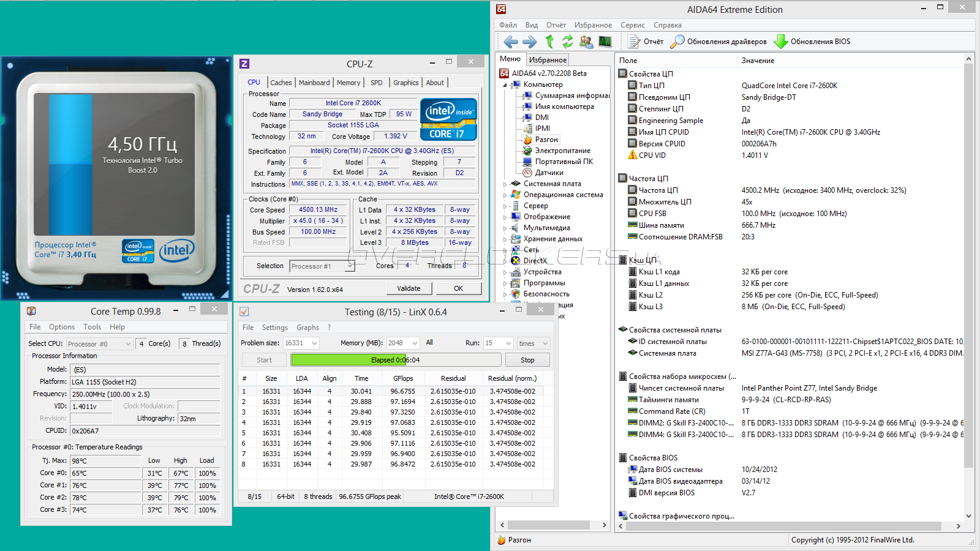The height and width of the screenshot is (551, 980).
Task: Open CPU-Z processor Selection dropdown
Action: coord(350,266)
